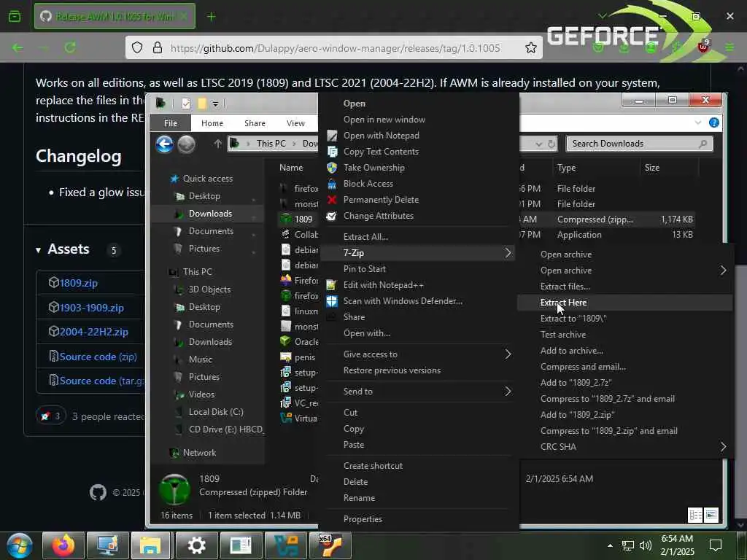Screen dimensions: 747x560
Task: Click the magnifier in Search Downloads box
Action: pyautogui.click(x=703, y=144)
